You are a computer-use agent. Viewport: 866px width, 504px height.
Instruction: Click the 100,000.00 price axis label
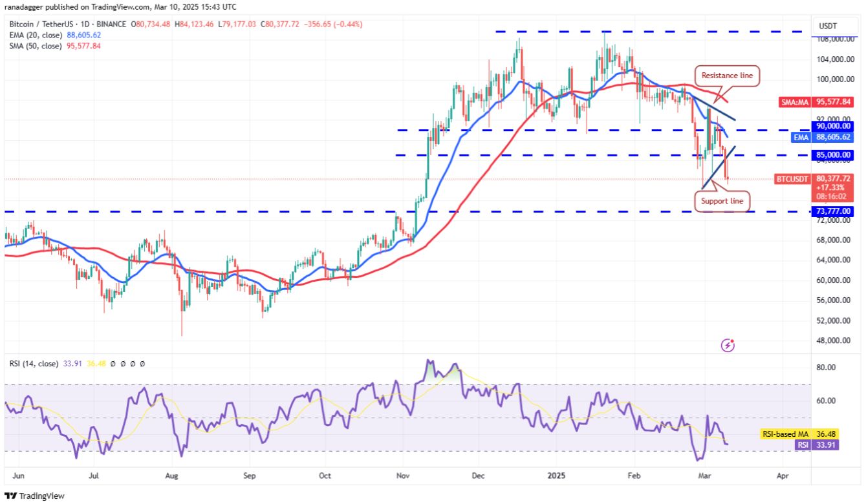click(x=835, y=79)
